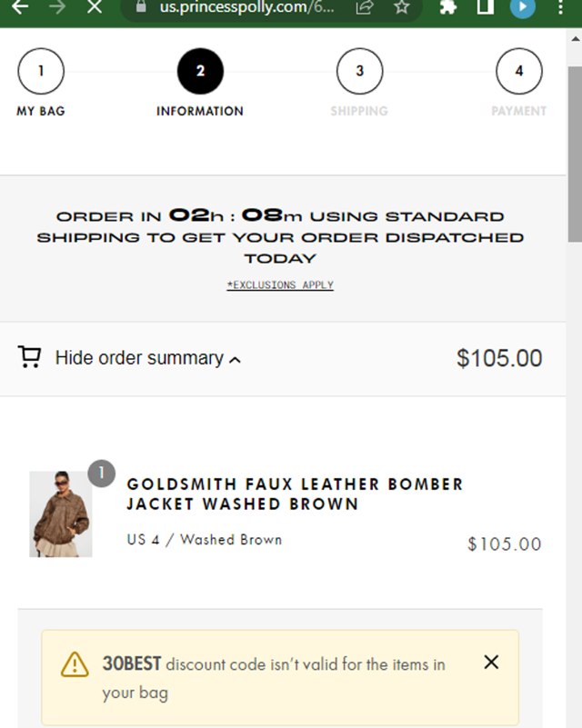Go to step 4 Payment

[x=518, y=72]
